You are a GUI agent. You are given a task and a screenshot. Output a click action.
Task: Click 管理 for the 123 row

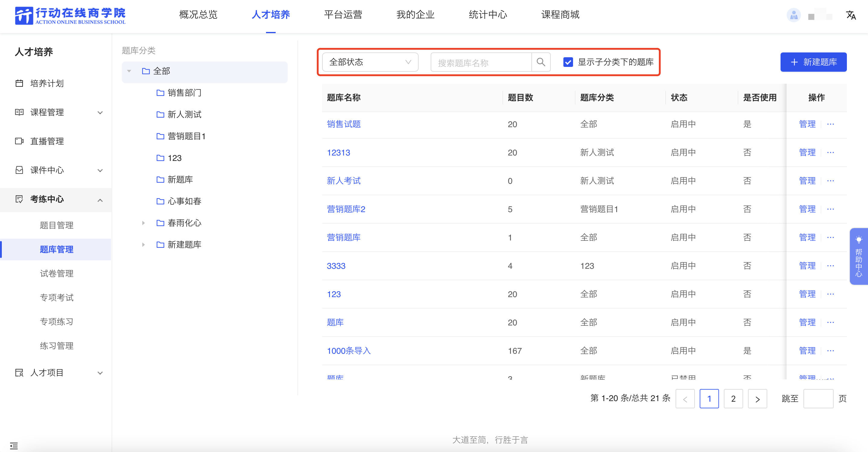807,294
